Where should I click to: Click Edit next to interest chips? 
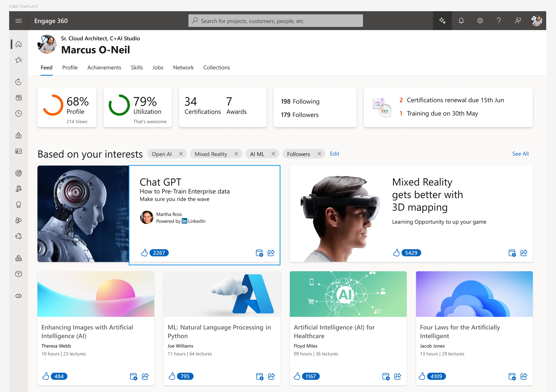334,154
